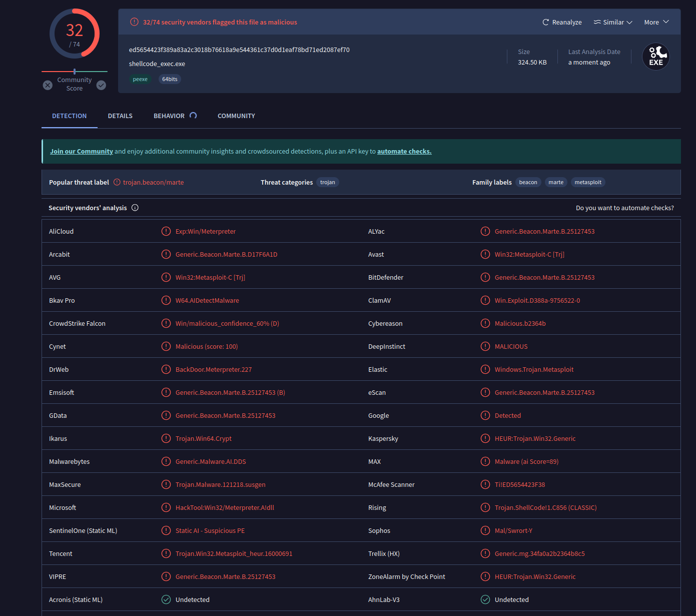The height and width of the screenshot is (616, 696).
Task: Open the DETAILS tab
Action: pyautogui.click(x=120, y=116)
